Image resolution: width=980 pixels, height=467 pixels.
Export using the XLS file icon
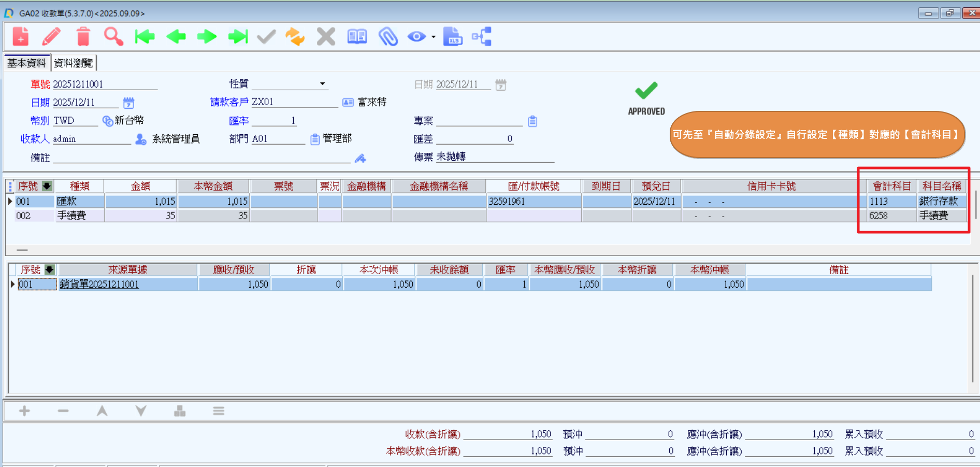click(x=453, y=37)
